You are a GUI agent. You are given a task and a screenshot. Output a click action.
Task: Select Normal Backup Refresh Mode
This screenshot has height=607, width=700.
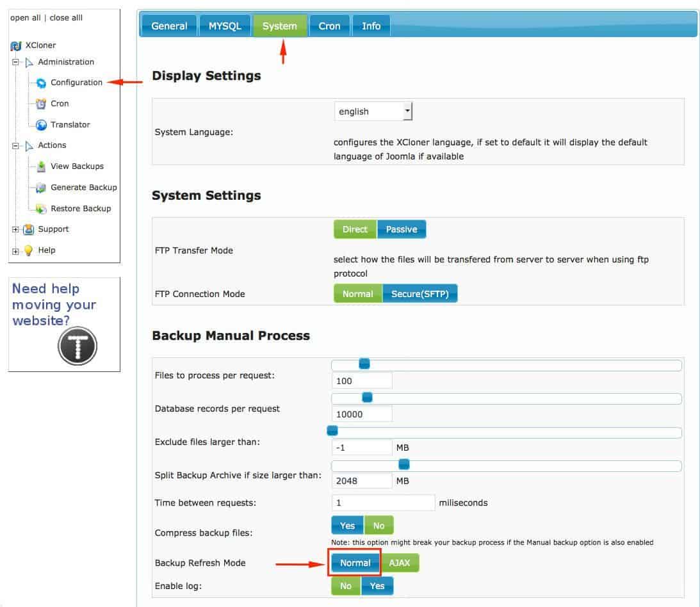[x=355, y=563]
